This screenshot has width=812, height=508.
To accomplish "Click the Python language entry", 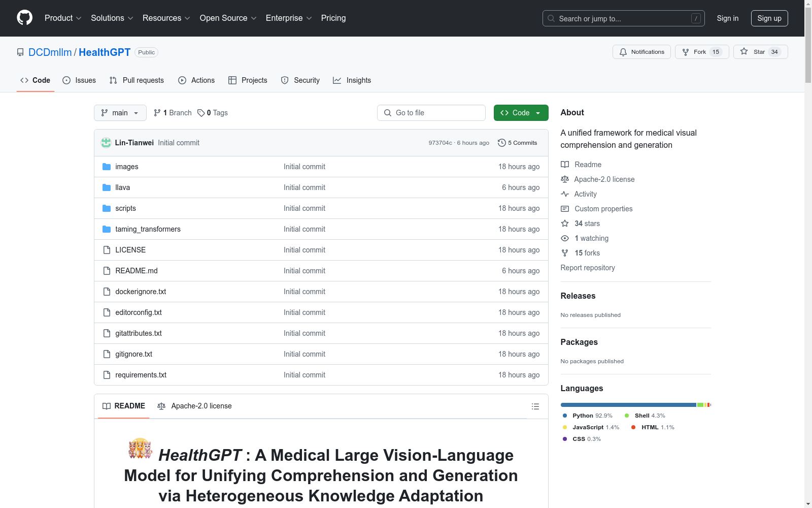I will [587, 416].
